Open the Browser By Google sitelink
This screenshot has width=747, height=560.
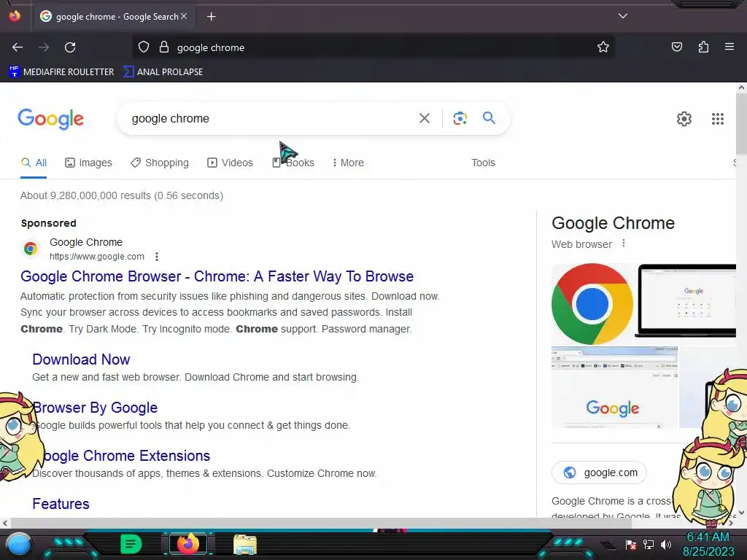pyautogui.click(x=95, y=408)
